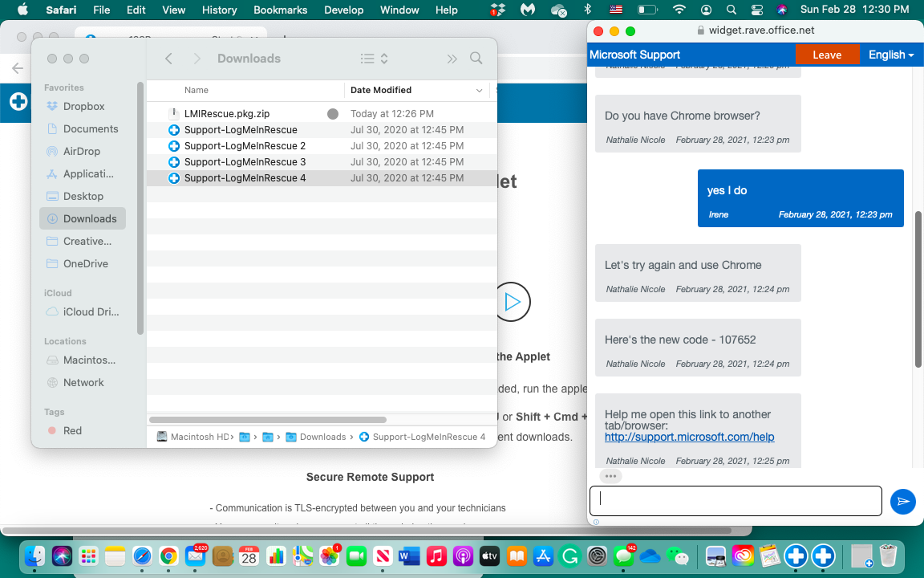
Task: Click the Finder search magnifier icon
Action: pyautogui.click(x=476, y=59)
